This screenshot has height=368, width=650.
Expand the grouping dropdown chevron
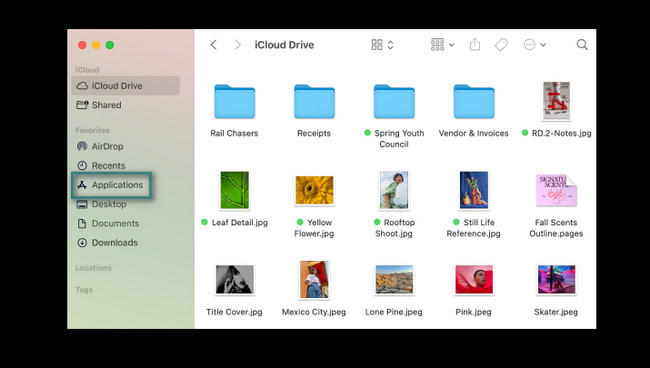coord(452,45)
